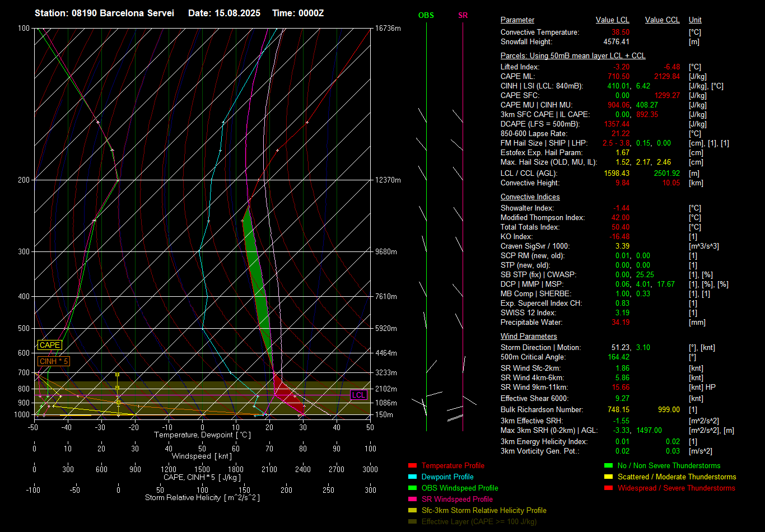Screen dimensions: 765x532
Task: Click the cyan Dewpoint Profile legend swatch
Action: [x=413, y=477]
